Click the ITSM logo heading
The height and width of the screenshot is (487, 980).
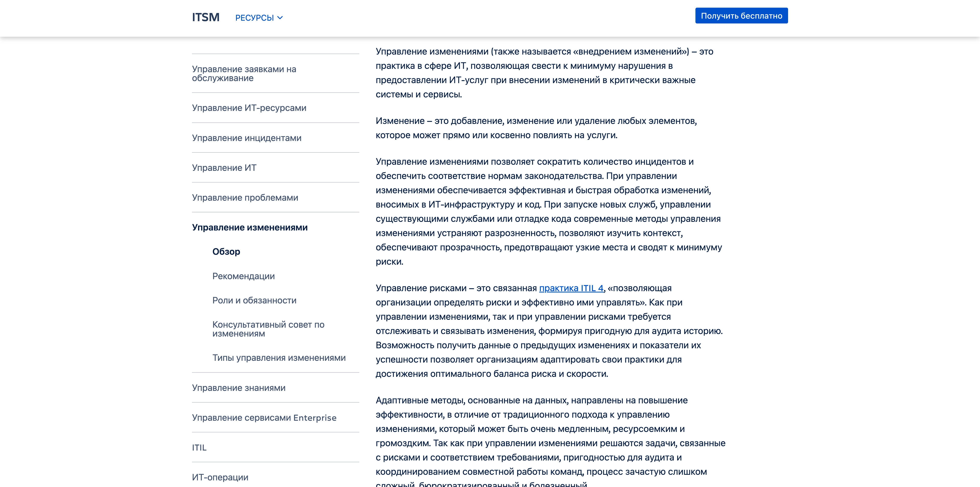tap(205, 17)
